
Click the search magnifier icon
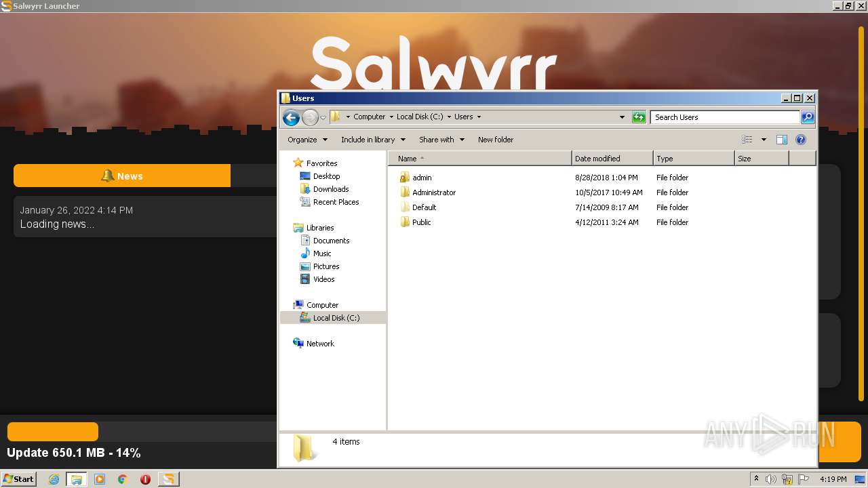coord(807,117)
